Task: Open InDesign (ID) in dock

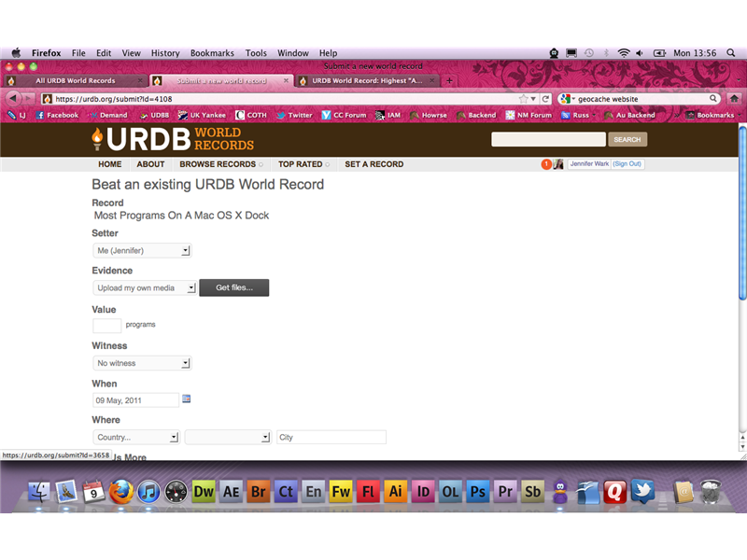Action: click(x=423, y=492)
